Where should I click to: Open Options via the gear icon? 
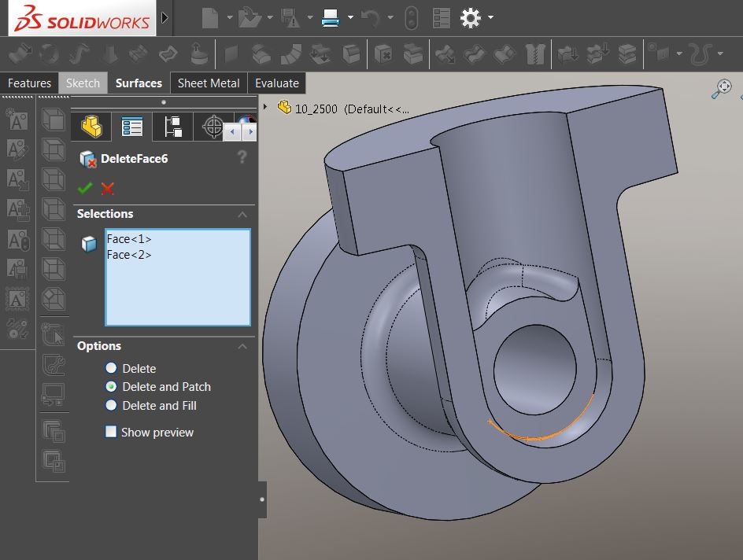pyautogui.click(x=470, y=18)
